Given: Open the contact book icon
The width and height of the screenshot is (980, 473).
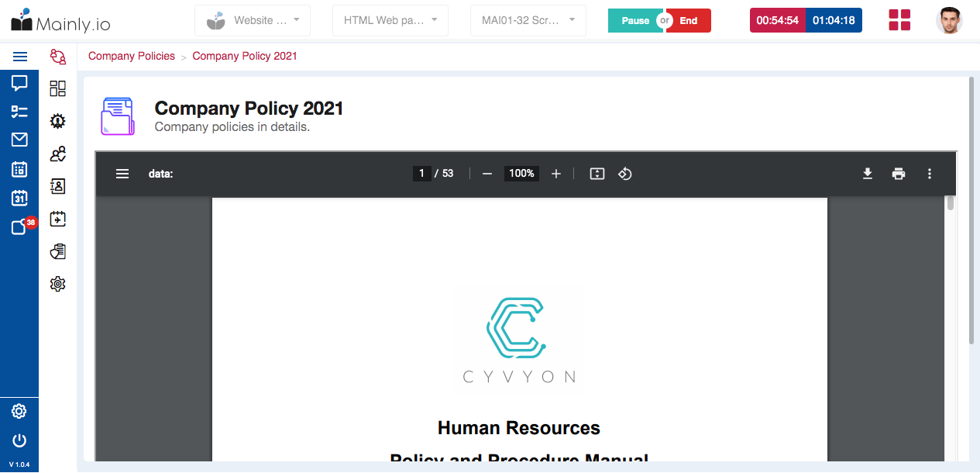Looking at the screenshot, I should tap(57, 186).
